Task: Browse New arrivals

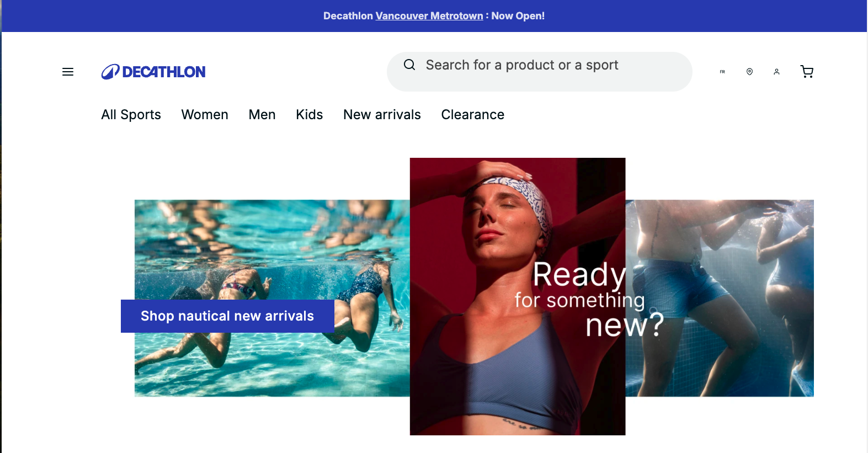Action: [382, 115]
